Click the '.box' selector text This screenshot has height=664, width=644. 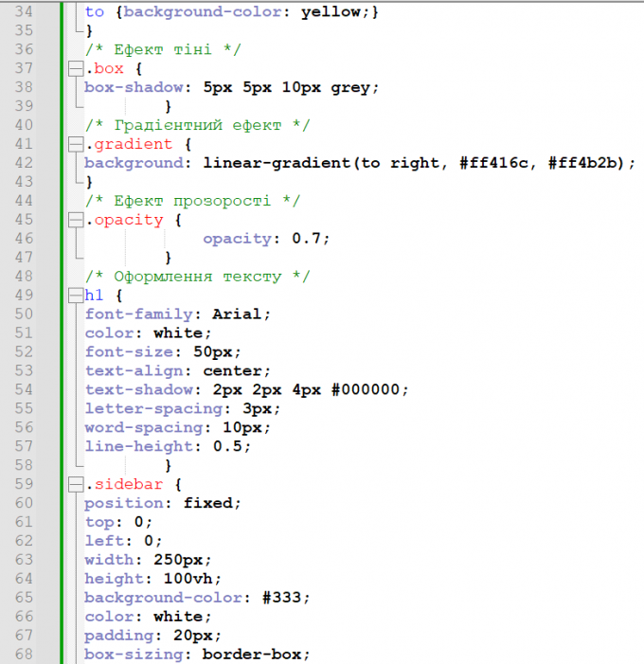coord(104,68)
